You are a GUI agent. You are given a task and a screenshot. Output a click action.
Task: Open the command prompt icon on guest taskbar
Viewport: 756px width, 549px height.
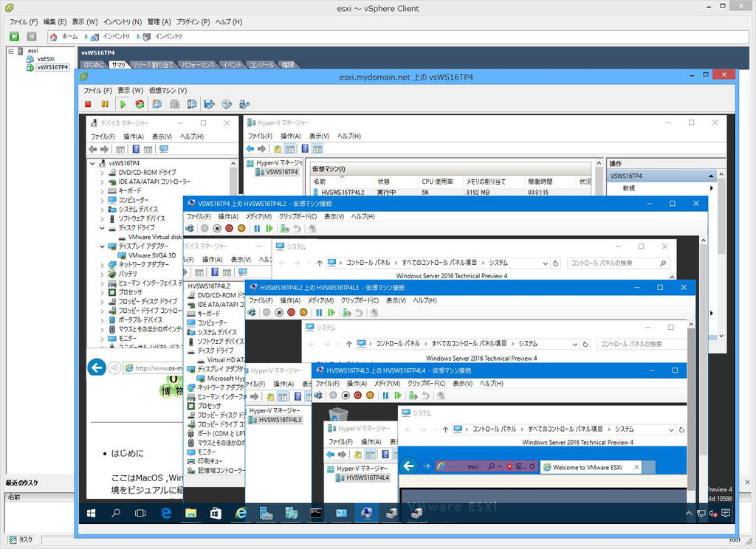coord(316,514)
